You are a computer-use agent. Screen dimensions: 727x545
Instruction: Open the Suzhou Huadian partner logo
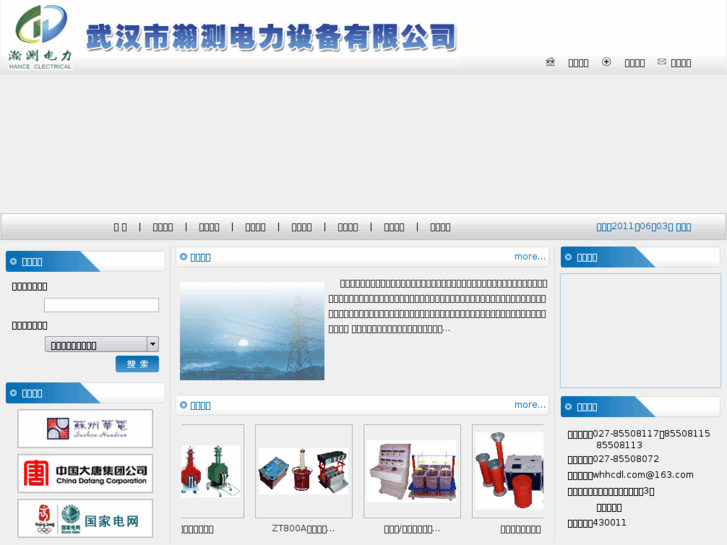[x=85, y=429]
